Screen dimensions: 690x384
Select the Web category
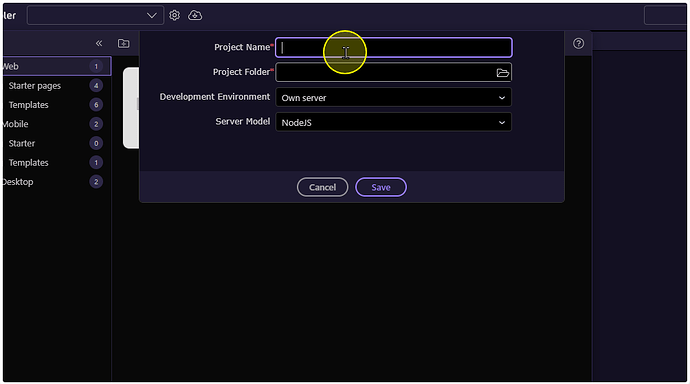56,66
